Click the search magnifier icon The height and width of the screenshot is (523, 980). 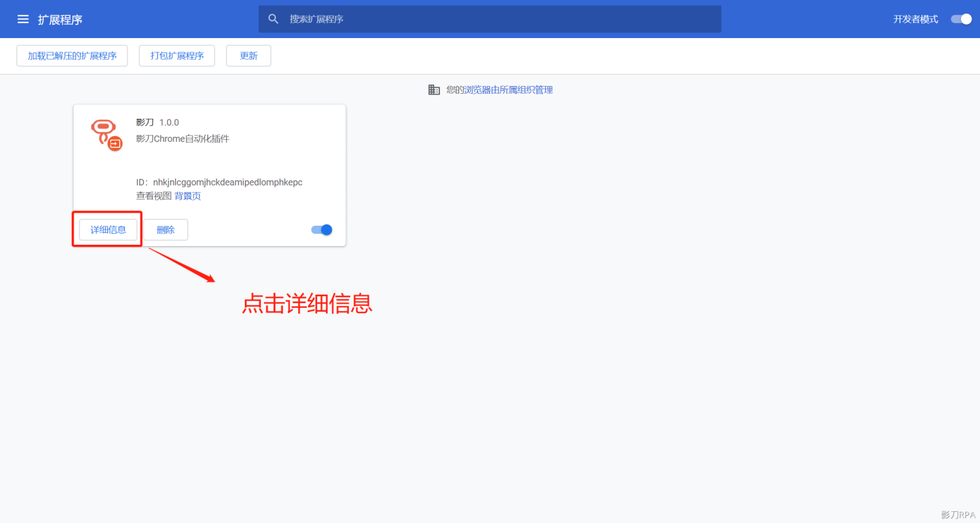tap(274, 19)
